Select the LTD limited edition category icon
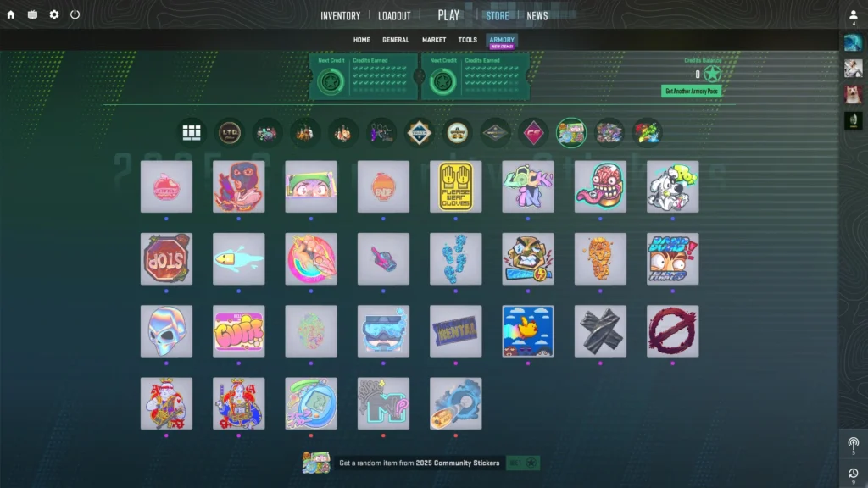 click(x=229, y=132)
